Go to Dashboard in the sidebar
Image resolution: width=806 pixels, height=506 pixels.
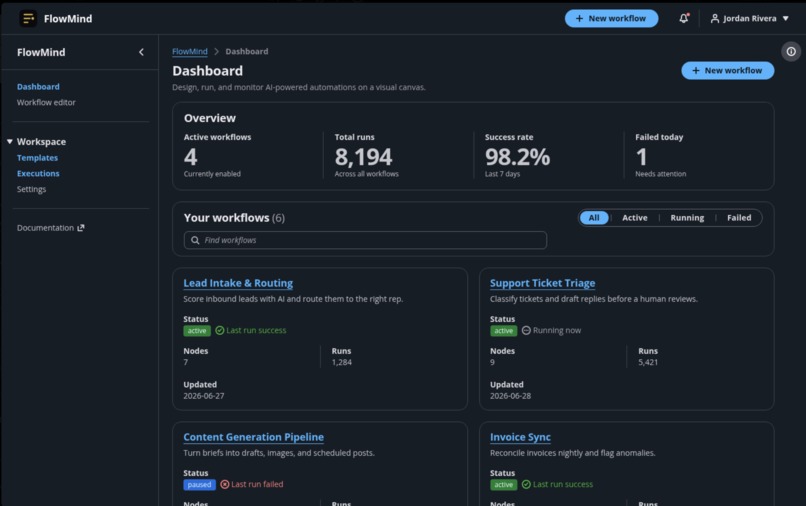coord(38,87)
